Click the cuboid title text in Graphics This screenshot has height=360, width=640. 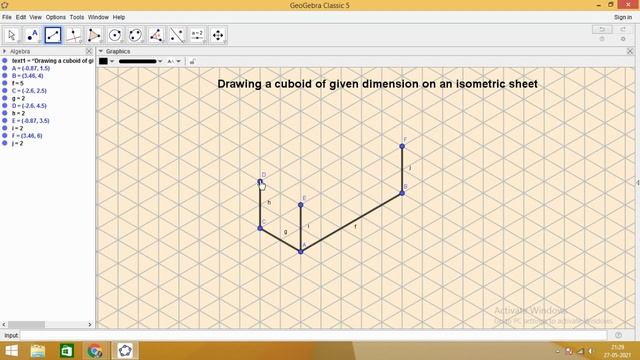point(377,84)
